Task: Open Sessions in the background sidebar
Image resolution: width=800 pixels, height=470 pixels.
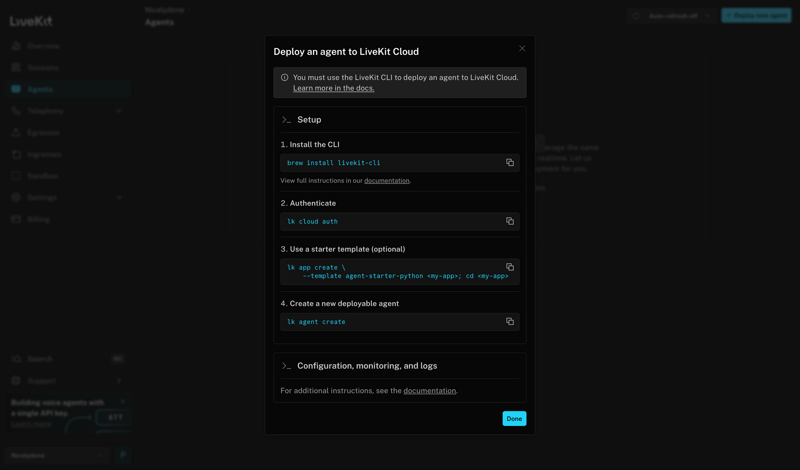Action: (43, 67)
